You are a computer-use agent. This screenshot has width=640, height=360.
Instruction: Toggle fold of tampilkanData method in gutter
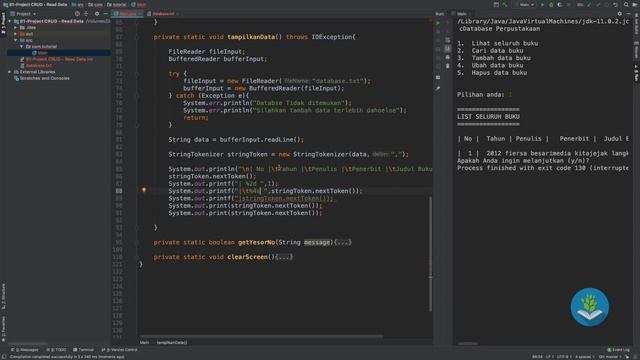137,37
